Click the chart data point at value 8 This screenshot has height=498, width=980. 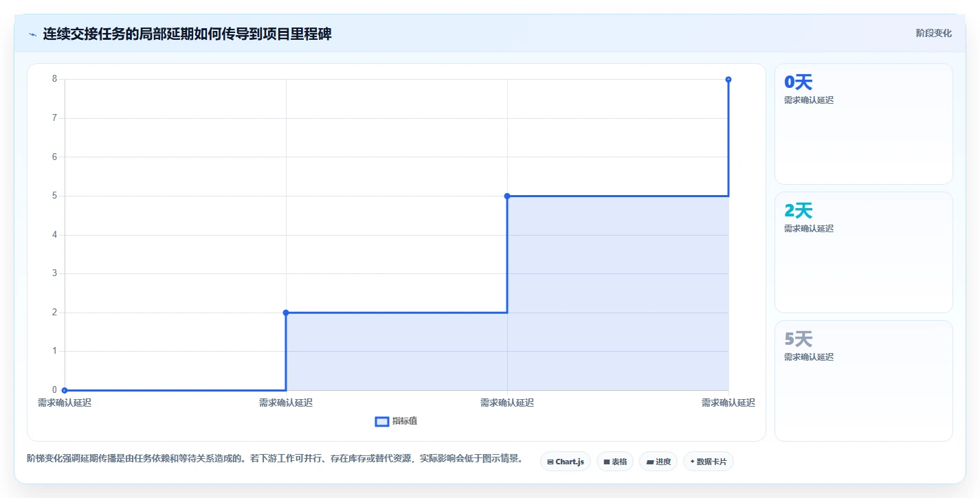(728, 79)
